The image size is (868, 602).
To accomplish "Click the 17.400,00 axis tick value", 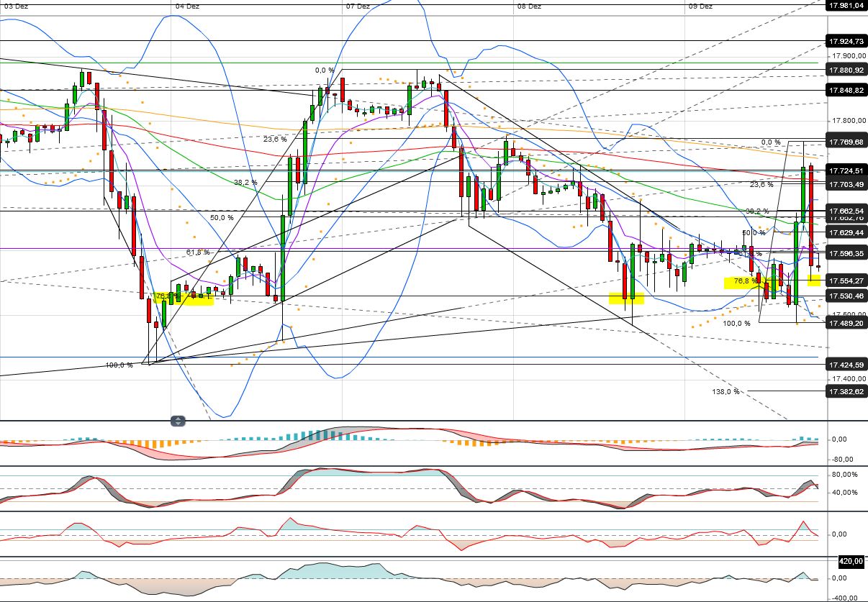I will coord(848,378).
